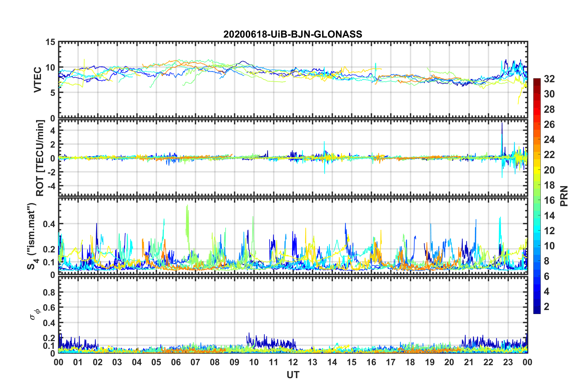586x392 pixels.
Task: Click colorbar tick label 32
Action: 549,79
